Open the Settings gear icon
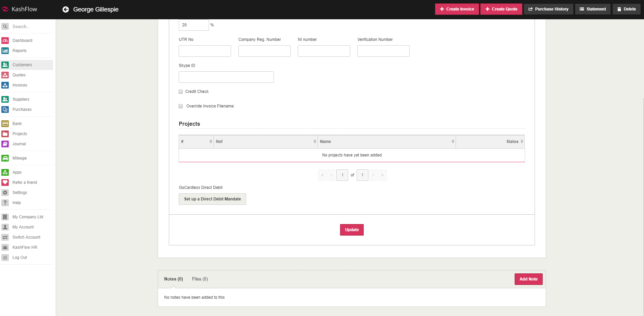644x316 pixels. click(x=5, y=193)
